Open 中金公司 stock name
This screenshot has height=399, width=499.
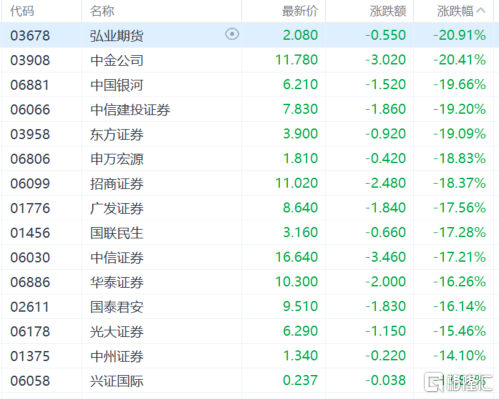coord(117,60)
